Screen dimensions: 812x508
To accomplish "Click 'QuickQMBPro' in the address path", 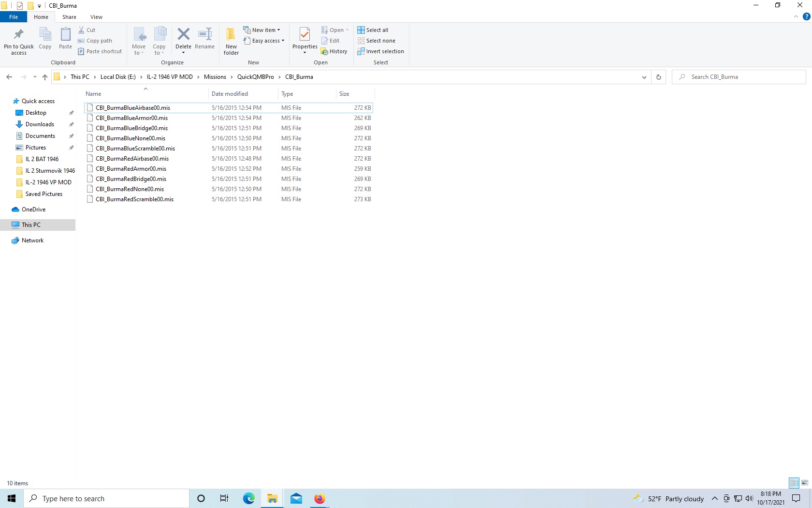I will point(255,77).
